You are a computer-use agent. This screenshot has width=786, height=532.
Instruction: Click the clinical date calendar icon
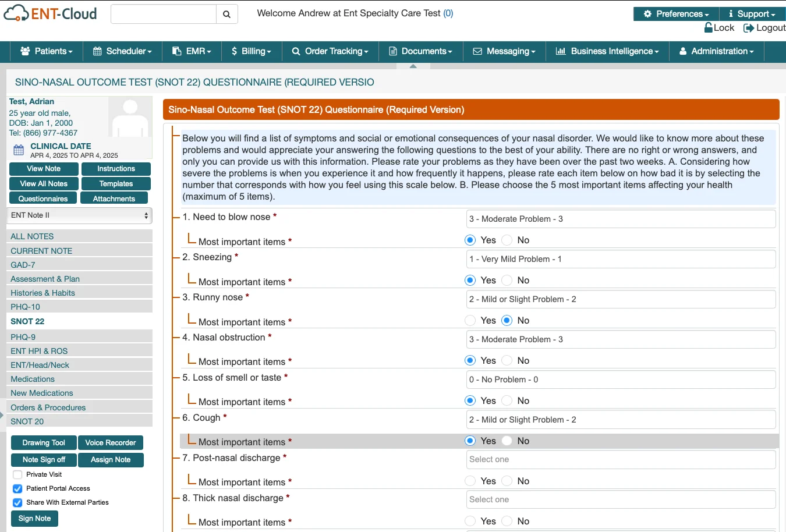(x=19, y=150)
